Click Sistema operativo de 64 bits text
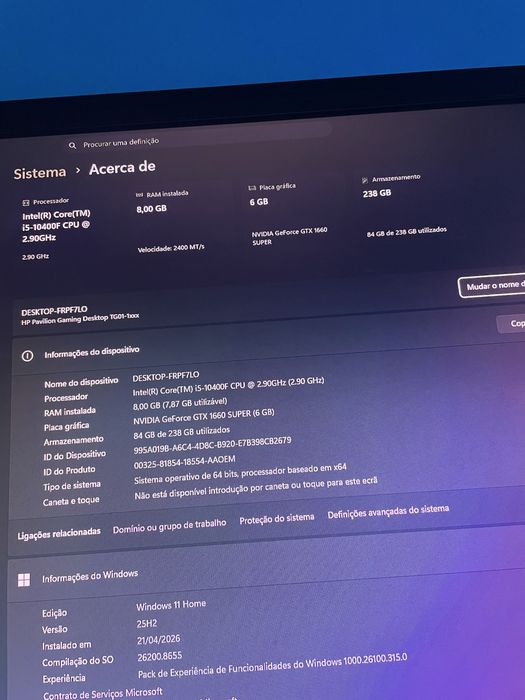This screenshot has height=700, width=525. coord(240,474)
